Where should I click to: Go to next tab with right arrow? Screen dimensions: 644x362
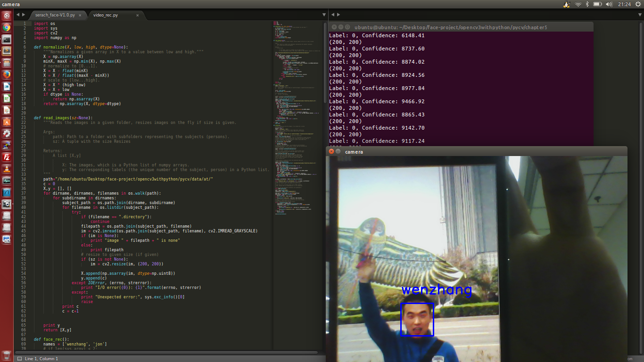point(24,15)
